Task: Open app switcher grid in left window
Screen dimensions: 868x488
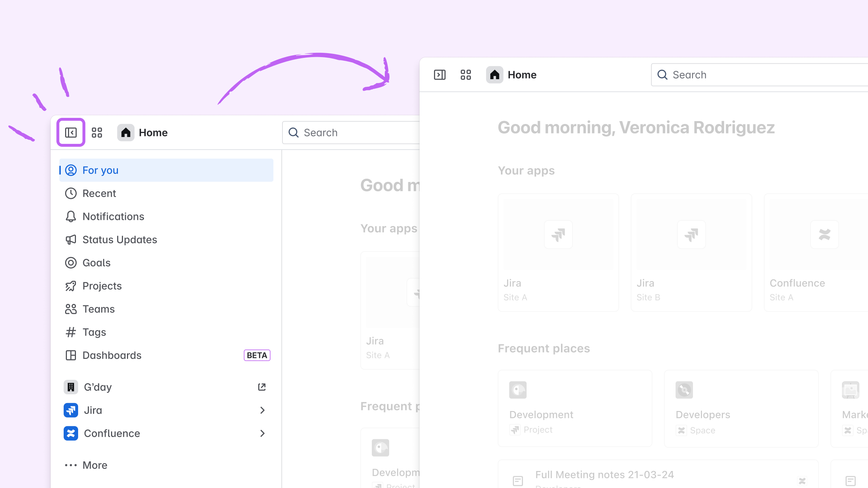Action: (97, 133)
